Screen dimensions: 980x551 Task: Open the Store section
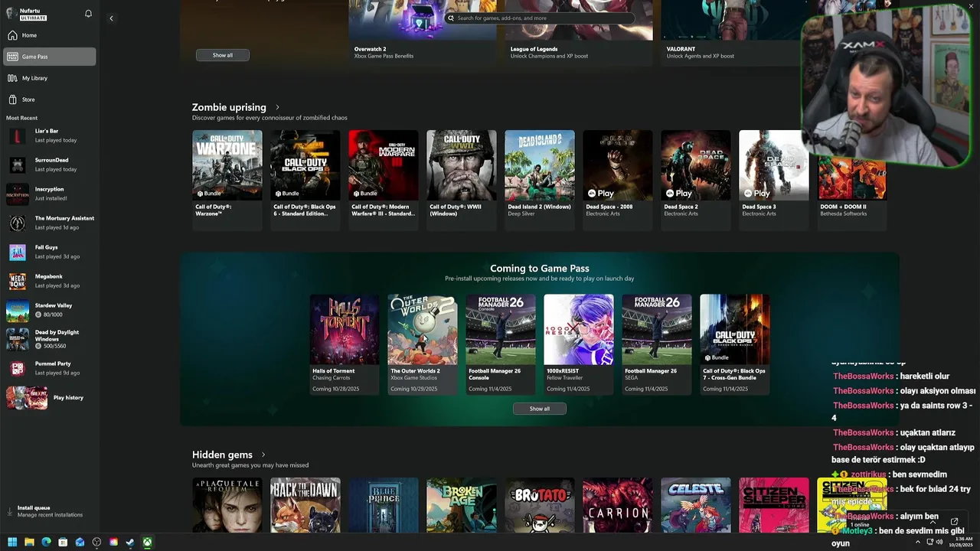tap(50, 99)
